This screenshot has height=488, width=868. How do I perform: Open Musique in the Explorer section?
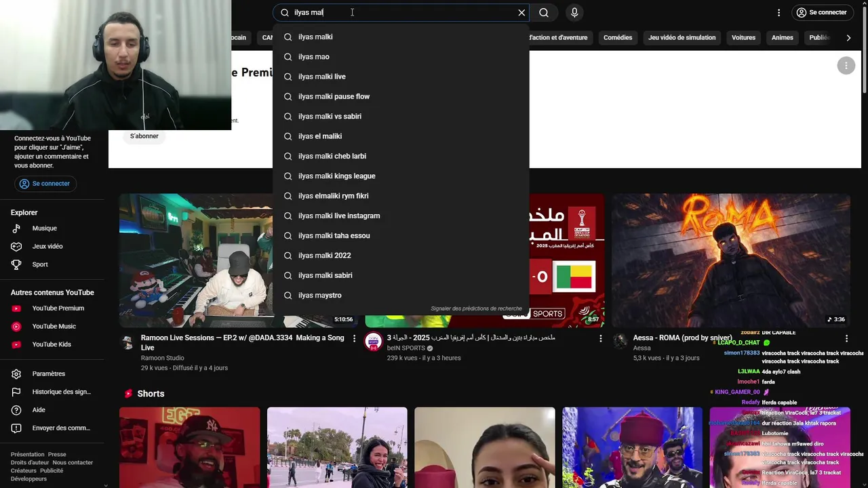(52, 228)
